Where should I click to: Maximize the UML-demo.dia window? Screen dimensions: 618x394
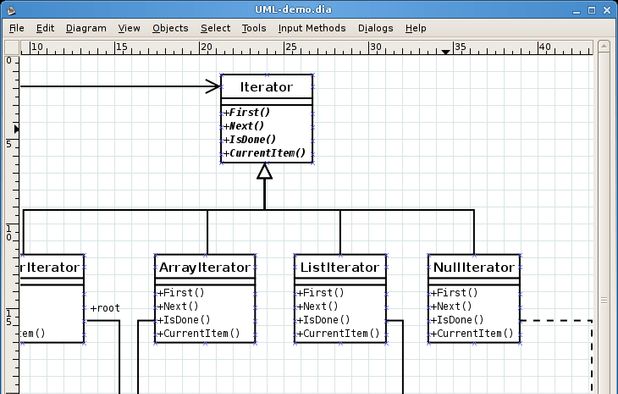(592, 11)
